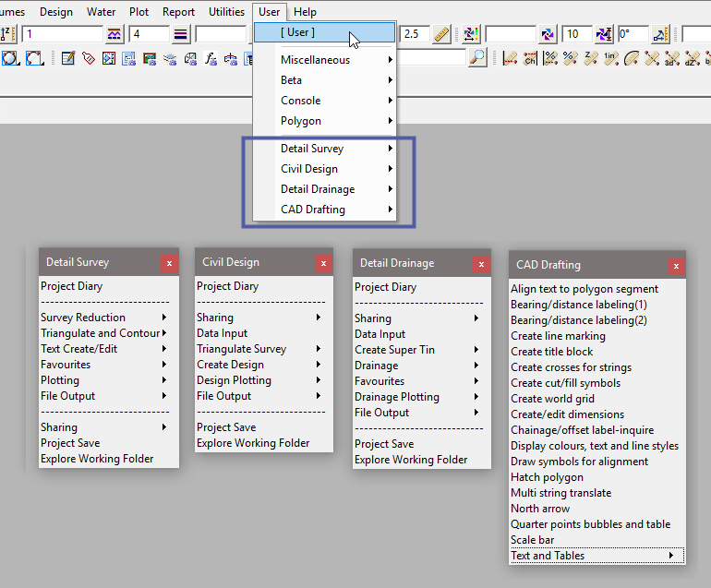The width and height of the screenshot is (711, 588).
Task: Click the ruler icon beside the 2.5 field
Action: click(441, 35)
